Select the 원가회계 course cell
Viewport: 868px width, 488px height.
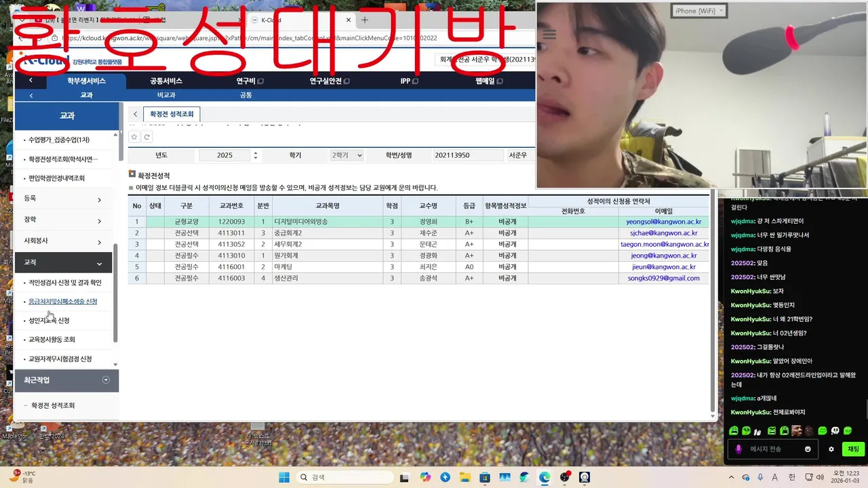click(328, 256)
